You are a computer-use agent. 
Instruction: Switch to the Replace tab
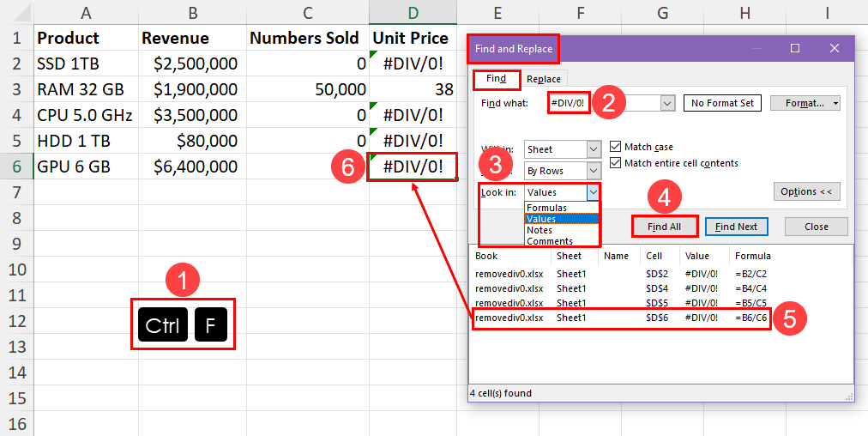(544, 79)
